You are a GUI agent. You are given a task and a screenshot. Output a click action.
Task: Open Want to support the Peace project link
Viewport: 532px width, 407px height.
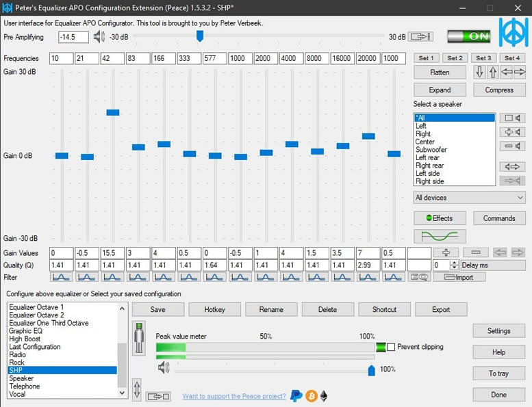234,396
